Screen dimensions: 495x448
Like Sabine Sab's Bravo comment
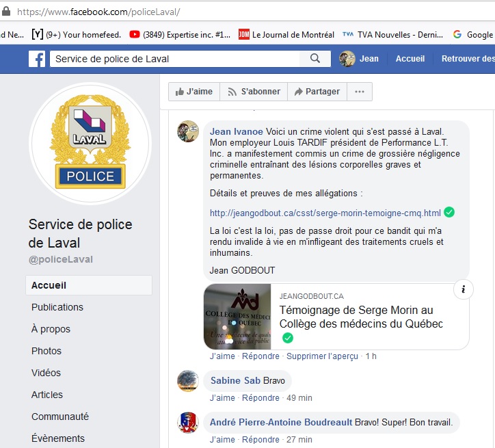[x=222, y=397]
